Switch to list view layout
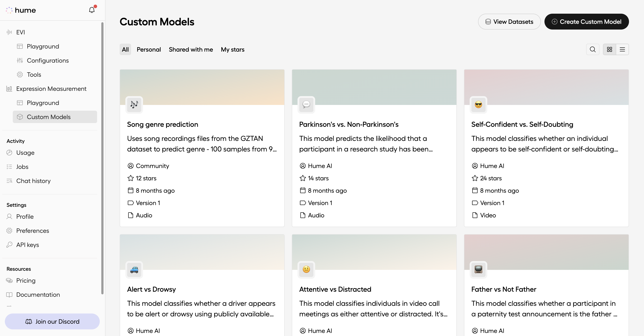The height and width of the screenshot is (336, 644). (622, 49)
